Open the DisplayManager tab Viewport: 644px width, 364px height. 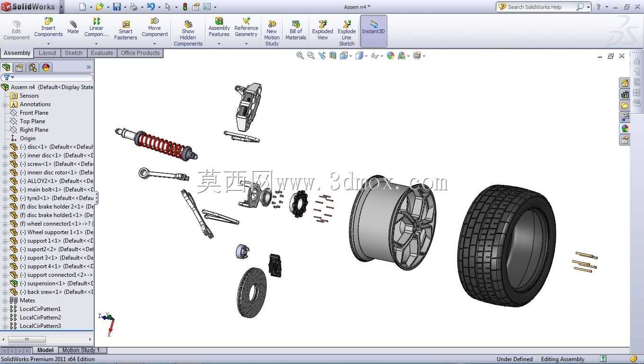(46, 67)
